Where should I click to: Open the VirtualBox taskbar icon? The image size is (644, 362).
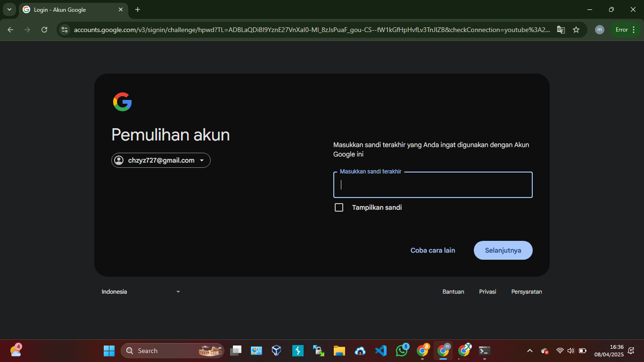(x=277, y=351)
